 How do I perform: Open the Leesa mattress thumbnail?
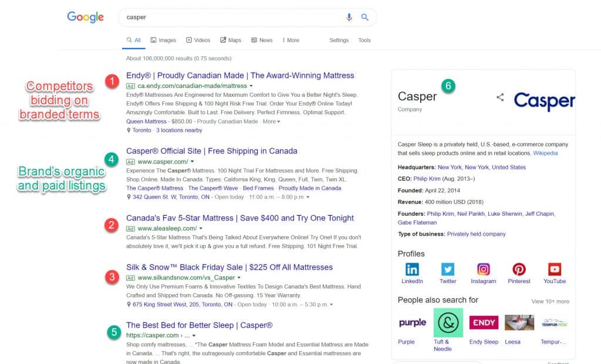point(519,322)
